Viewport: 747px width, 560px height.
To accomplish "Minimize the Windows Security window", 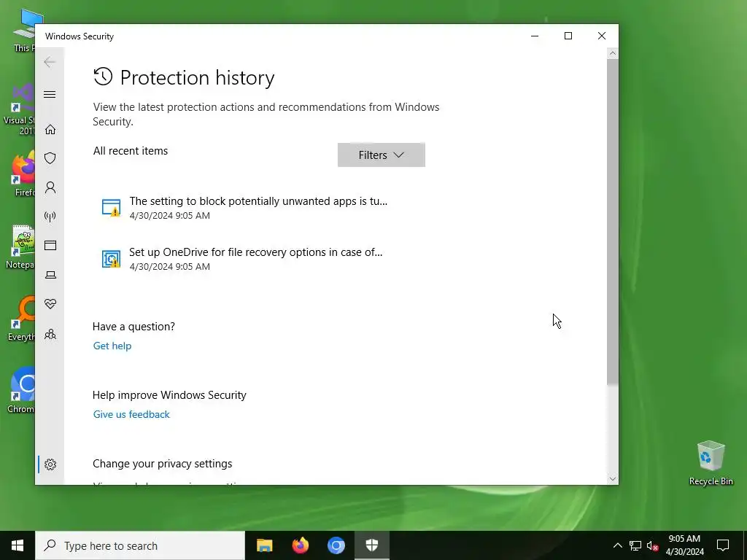I will (x=535, y=36).
